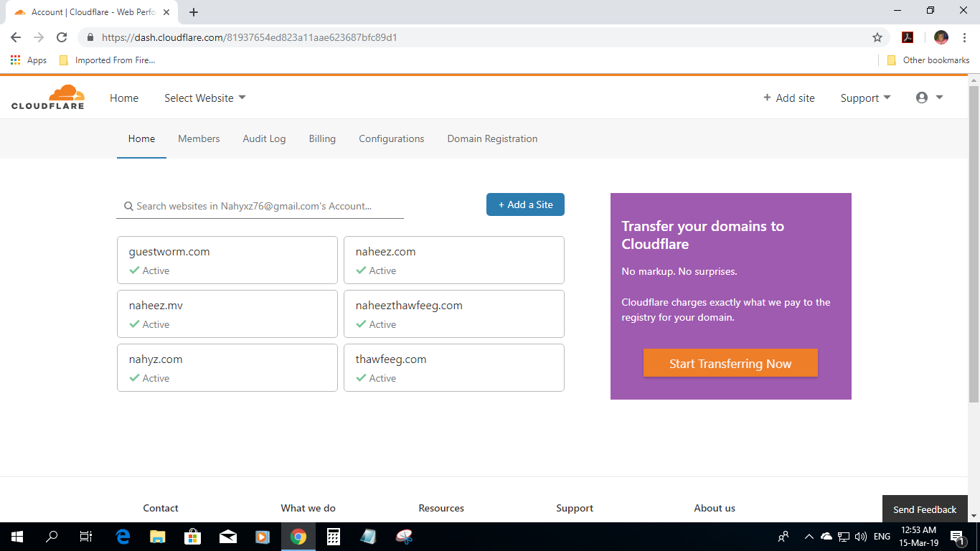Open the Chrome profile avatar
The image size is (980, 551).
coord(941,37)
